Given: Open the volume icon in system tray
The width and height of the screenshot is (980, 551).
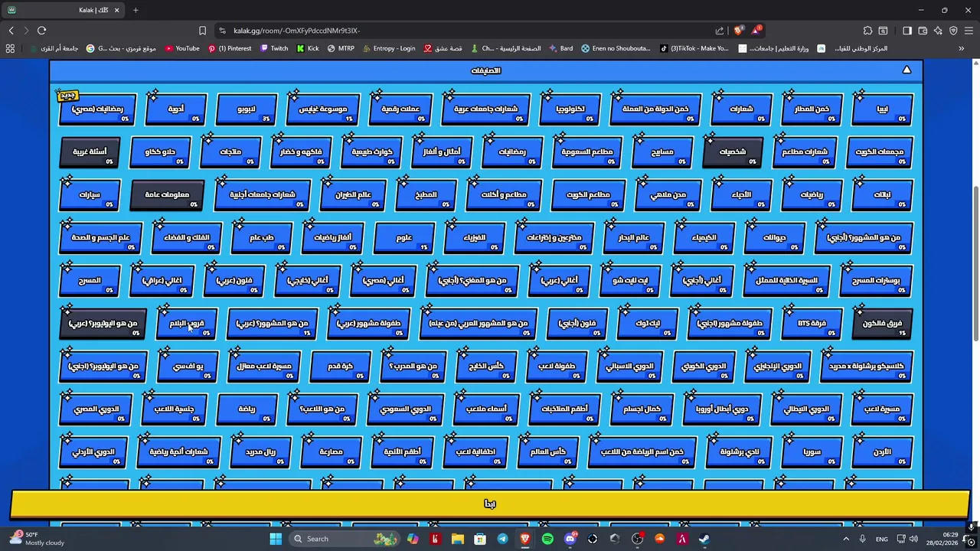Looking at the screenshot, I should point(913,539).
